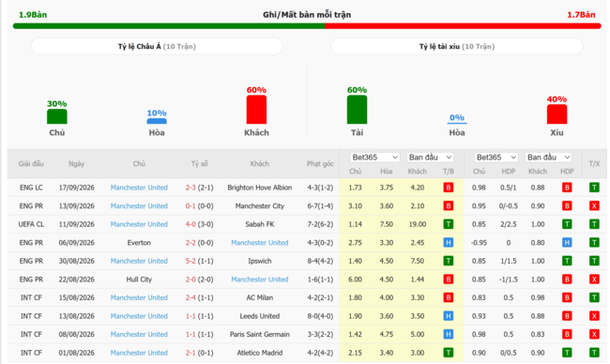Click T/X red X badge in Leeds United row
This screenshot has width=610, height=364.
(x=594, y=316)
